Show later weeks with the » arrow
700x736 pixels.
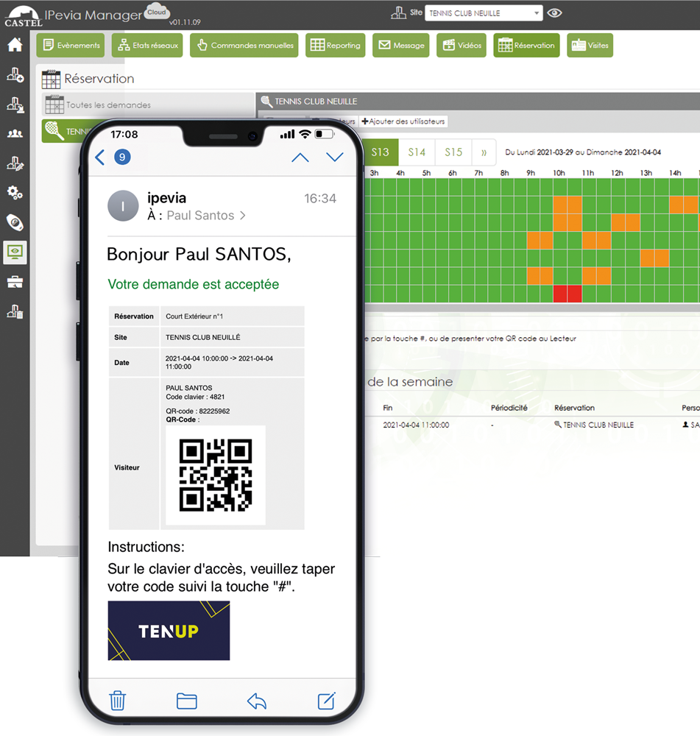click(x=484, y=152)
